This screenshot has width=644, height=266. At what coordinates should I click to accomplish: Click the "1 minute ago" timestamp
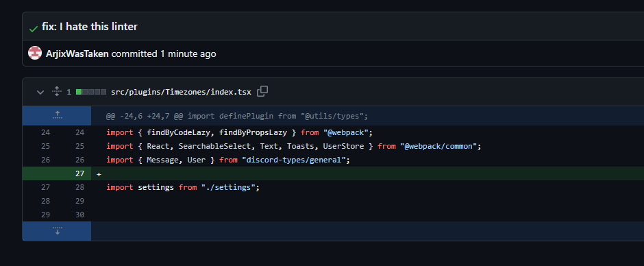click(188, 54)
